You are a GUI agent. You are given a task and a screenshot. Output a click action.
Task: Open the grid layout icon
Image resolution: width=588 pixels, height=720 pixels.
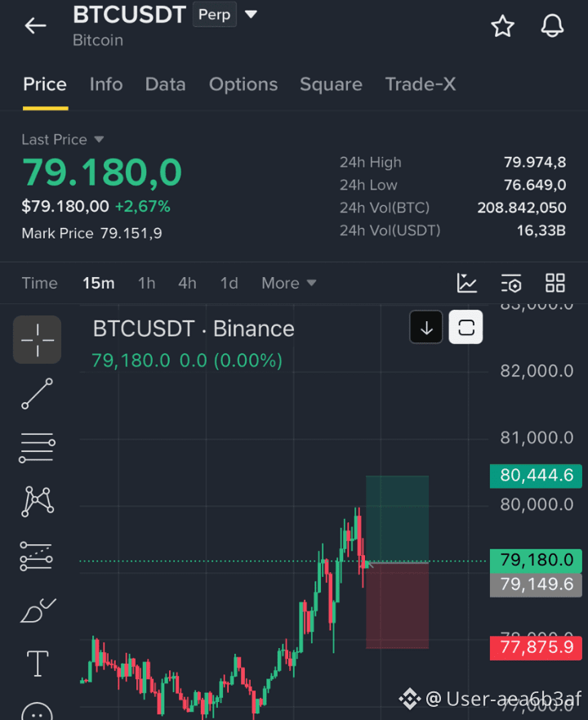click(x=555, y=283)
